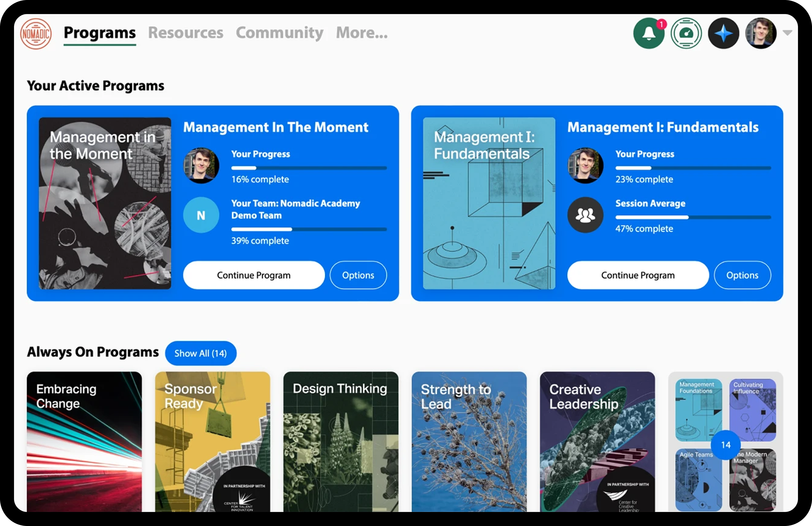Click the Nomadic logo icon
The image size is (812, 526).
click(x=36, y=33)
